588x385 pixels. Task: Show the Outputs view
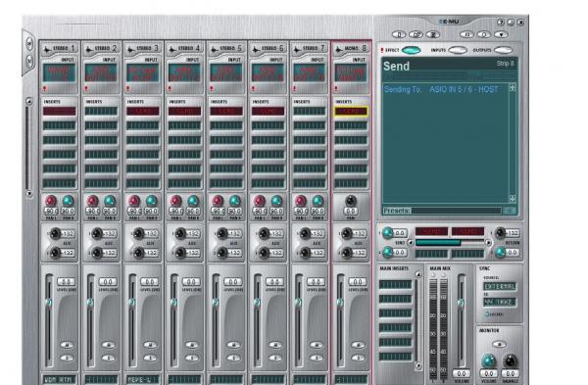(x=504, y=50)
